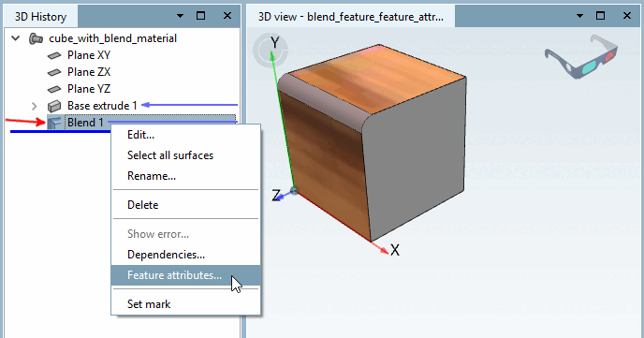Click the cube_with_blend_material part icon
This screenshot has height=338, width=644.
click(x=36, y=38)
